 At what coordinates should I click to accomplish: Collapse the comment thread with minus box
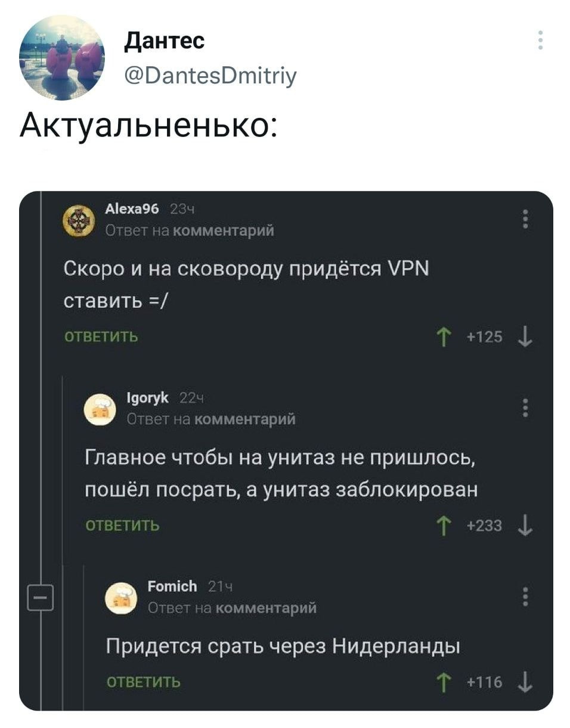pos(41,598)
